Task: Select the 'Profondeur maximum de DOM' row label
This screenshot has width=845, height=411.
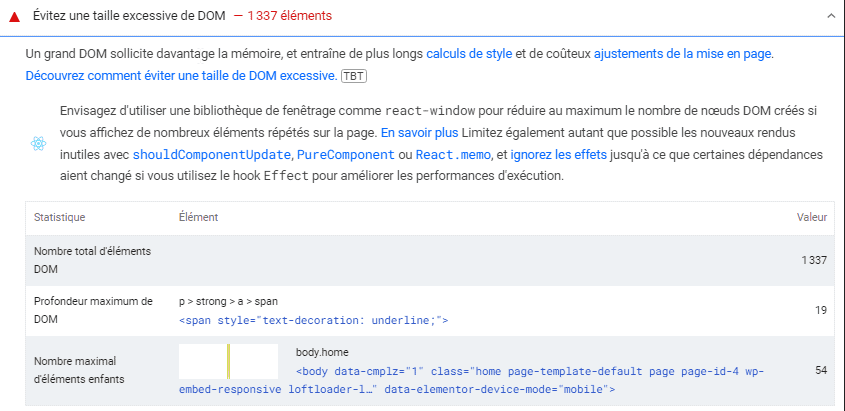Action: click(x=92, y=310)
